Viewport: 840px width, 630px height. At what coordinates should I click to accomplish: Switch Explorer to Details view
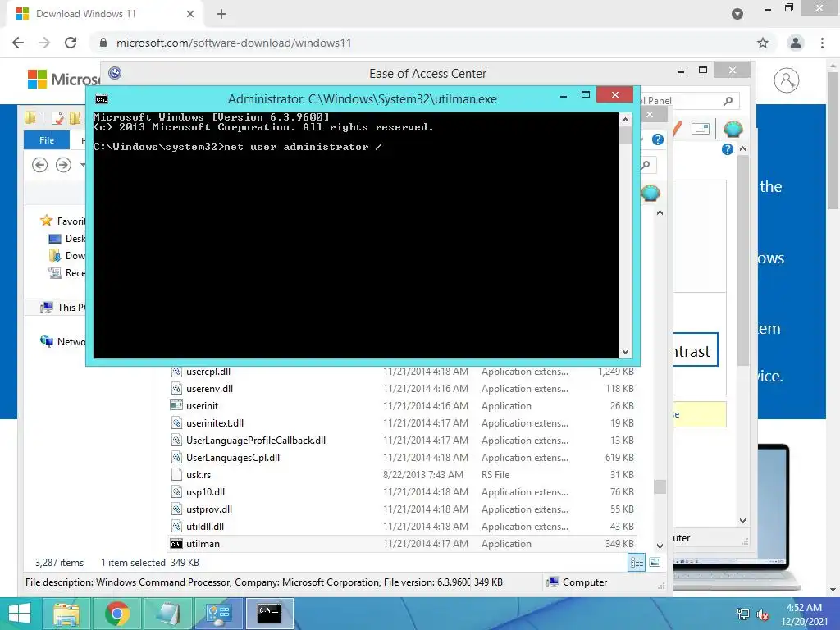637,563
